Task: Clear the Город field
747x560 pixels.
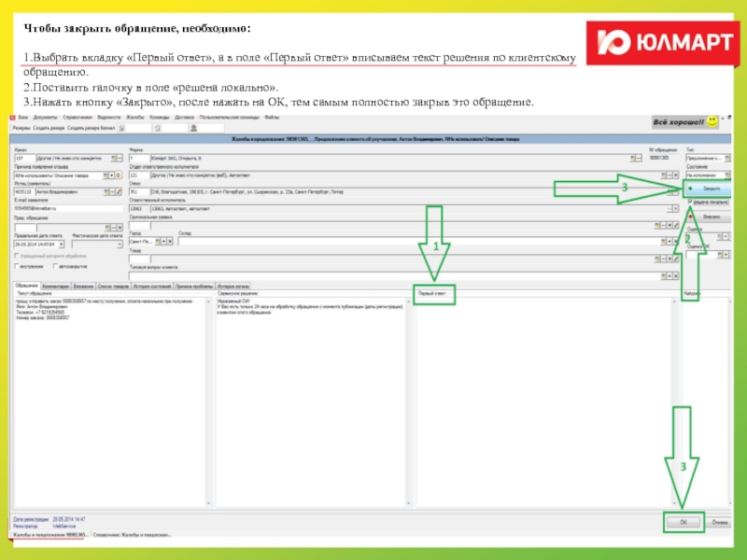Action: [x=170, y=242]
